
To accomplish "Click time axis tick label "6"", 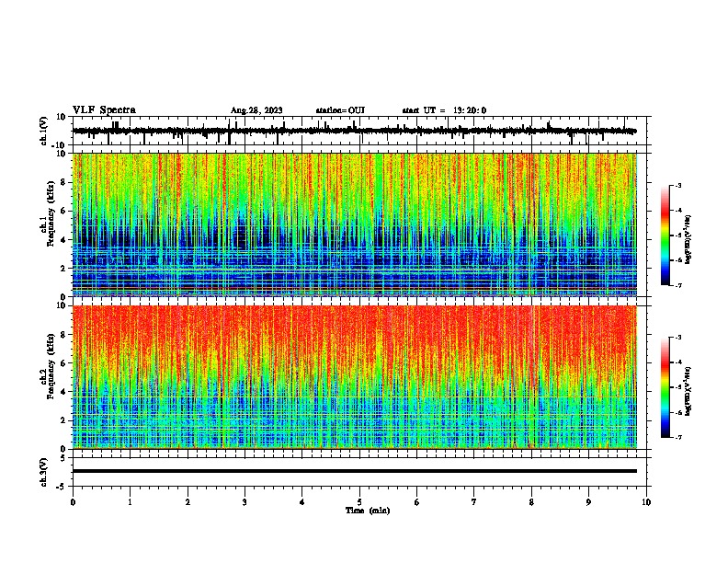I will pos(417,502).
